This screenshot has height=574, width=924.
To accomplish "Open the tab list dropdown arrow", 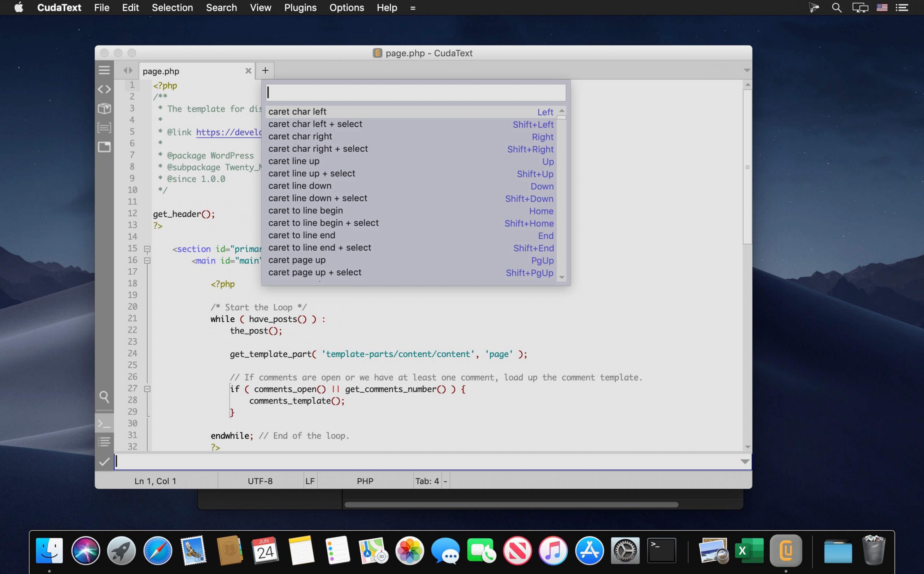I will 746,70.
